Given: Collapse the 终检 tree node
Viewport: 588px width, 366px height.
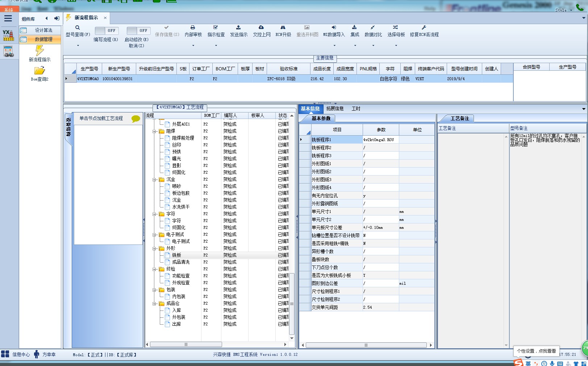Looking at the screenshot, I should [154, 269].
